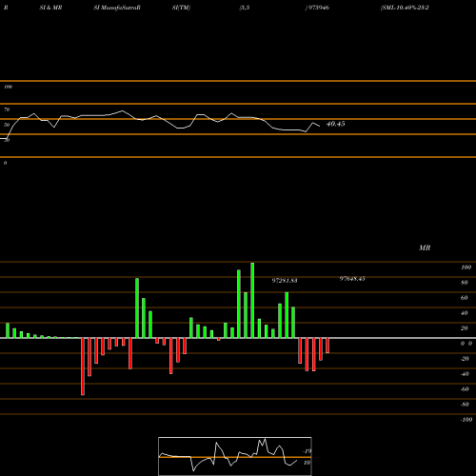Click the MR panel title label
This screenshot has width=476, height=476.
425,248
